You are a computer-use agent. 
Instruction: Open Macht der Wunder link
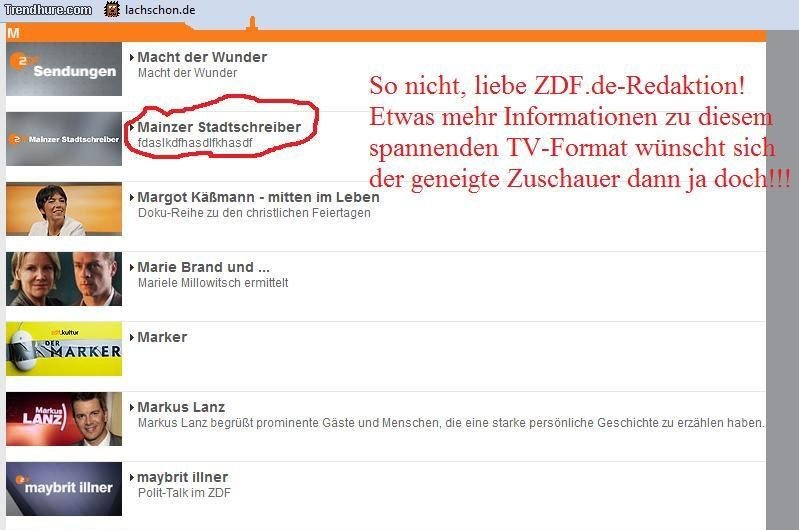click(x=202, y=57)
